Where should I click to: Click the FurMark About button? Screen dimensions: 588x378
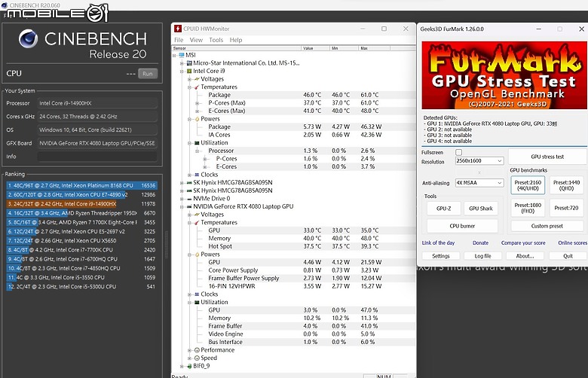point(525,256)
